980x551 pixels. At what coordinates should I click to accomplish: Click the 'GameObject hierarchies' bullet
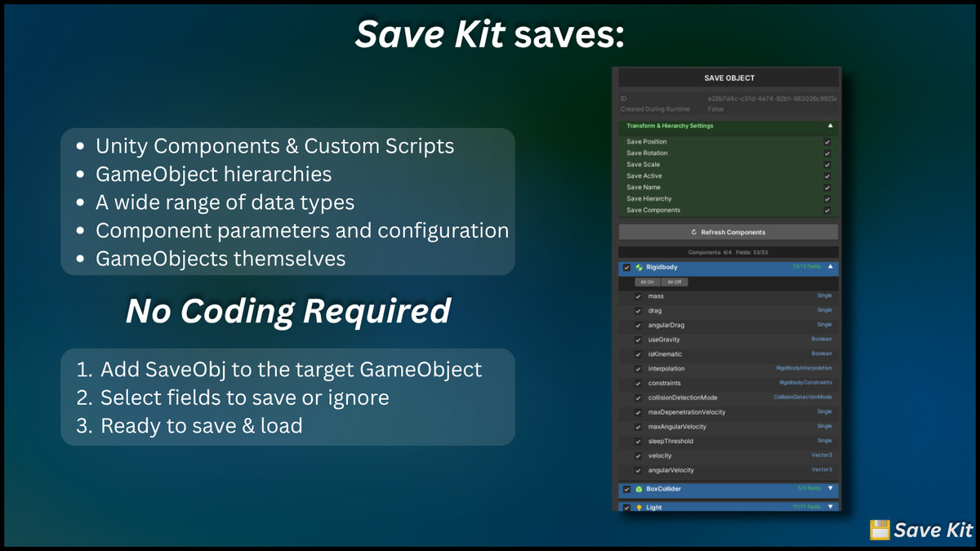pyautogui.click(x=214, y=174)
